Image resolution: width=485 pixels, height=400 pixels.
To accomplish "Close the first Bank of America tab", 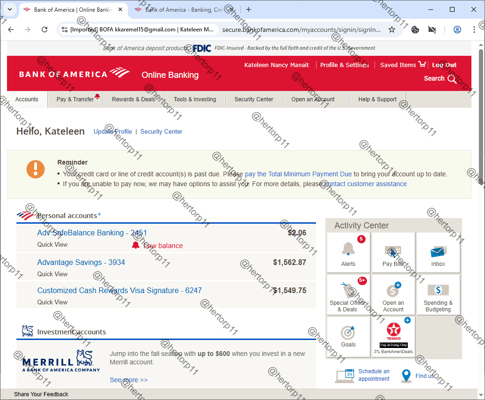I will [x=120, y=10].
